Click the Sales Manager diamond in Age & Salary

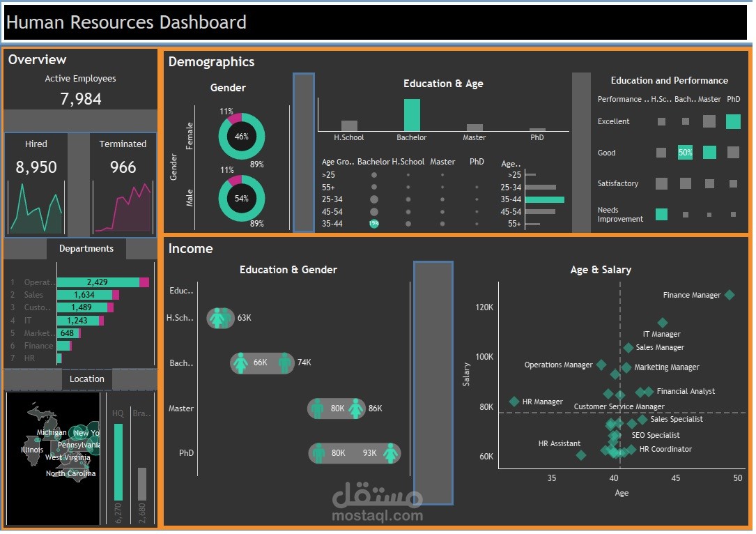tap(627, 347)
